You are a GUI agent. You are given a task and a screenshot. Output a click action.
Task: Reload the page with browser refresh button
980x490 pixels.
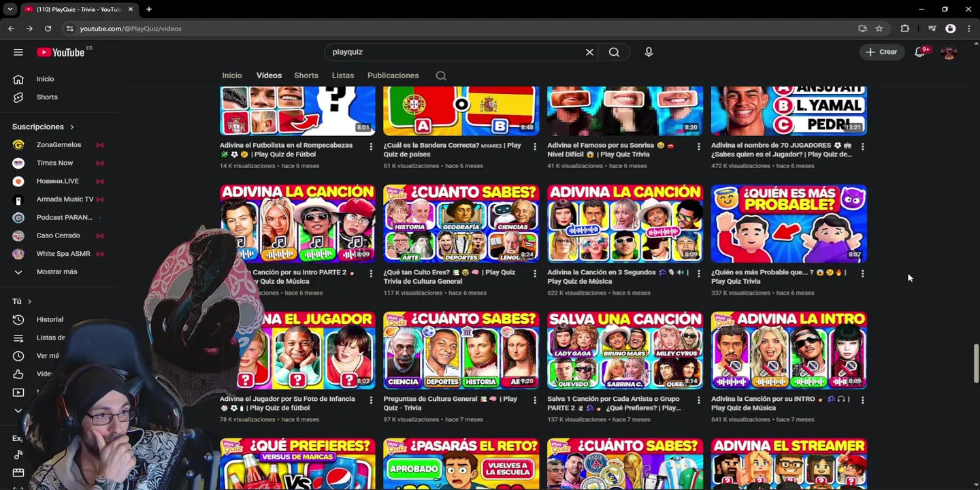point(48,29)
